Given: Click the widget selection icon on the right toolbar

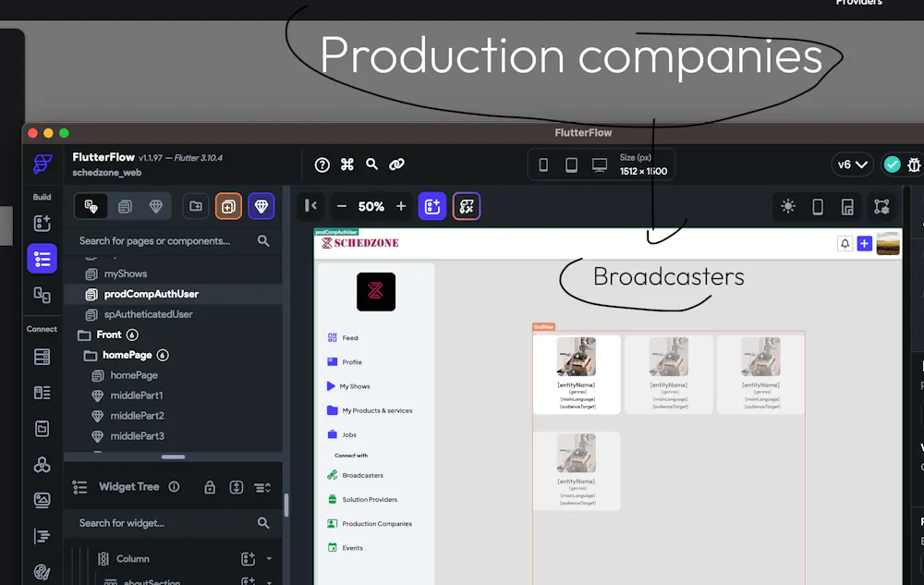Looking at the screenshot, I should point(881,205).
